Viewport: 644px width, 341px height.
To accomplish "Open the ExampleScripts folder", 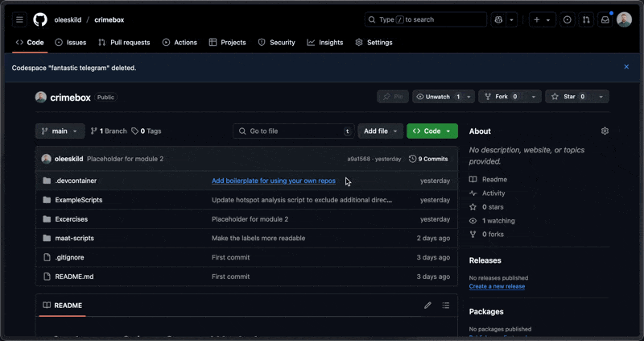I will (x=79, y=200).
